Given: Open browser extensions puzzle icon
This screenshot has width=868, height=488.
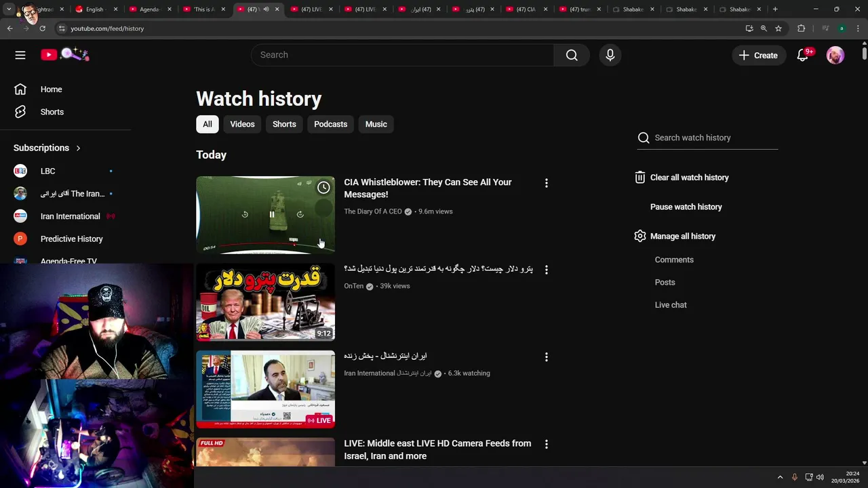Looking at the screenshot, I should (x=802, y=28).
